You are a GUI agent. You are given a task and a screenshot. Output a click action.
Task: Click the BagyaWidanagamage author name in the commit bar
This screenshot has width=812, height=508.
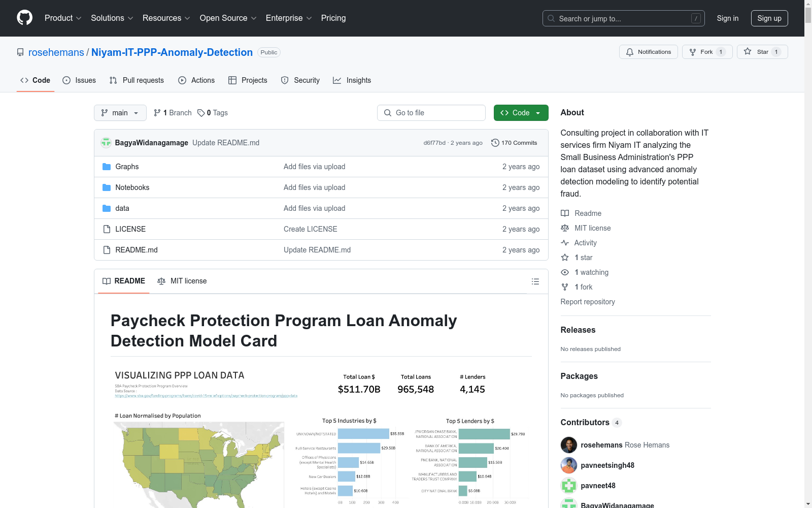click(152, 143)
